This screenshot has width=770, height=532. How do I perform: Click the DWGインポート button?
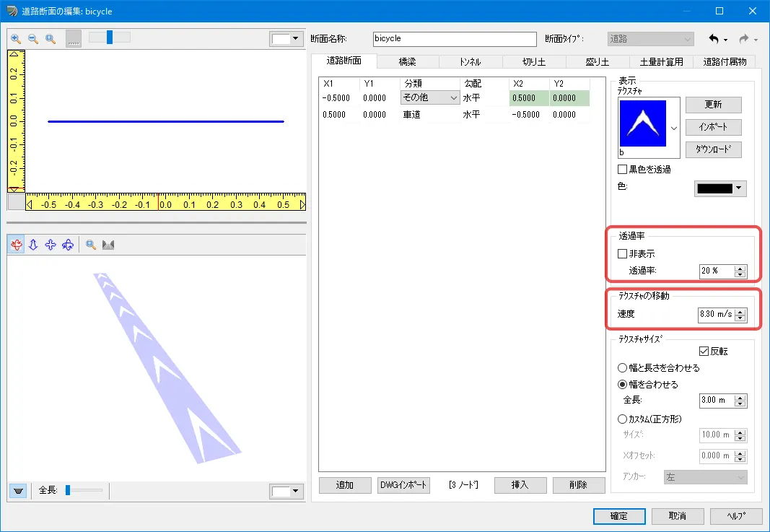pyautogui.click(x=403, y=485)
